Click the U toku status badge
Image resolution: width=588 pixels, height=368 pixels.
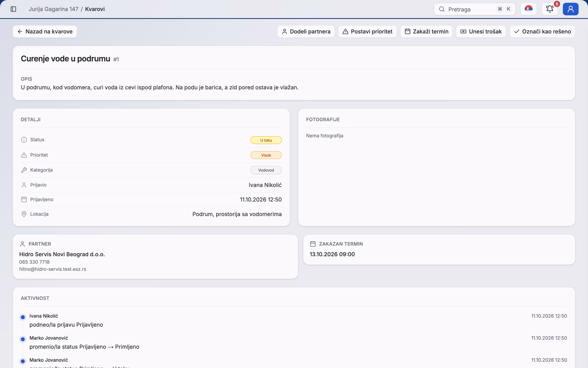click(266, 140)
